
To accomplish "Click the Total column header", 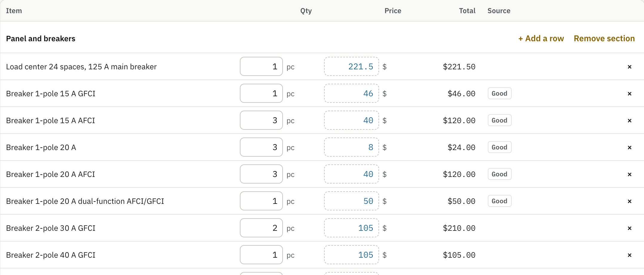I will (x=467, y=11).
